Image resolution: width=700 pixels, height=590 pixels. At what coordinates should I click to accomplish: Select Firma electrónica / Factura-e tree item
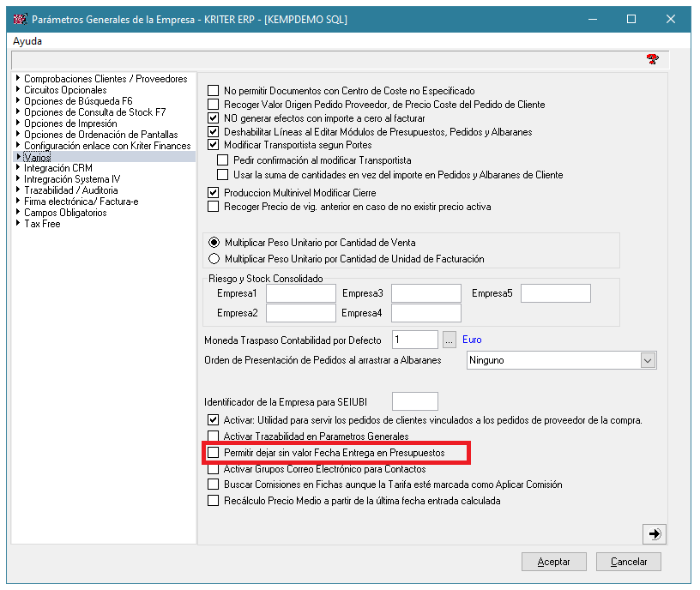click(x=81, y=202)
